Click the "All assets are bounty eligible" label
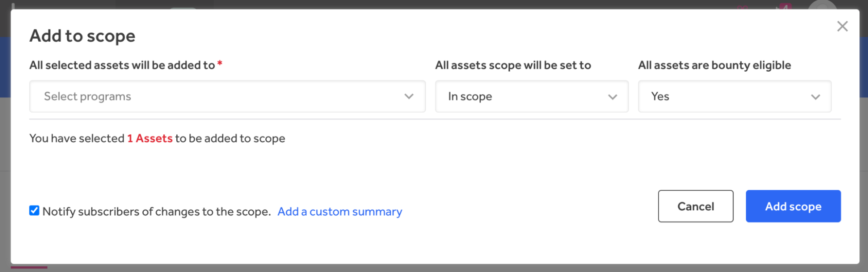The image size is (868, 272). (x=714, y=65)
